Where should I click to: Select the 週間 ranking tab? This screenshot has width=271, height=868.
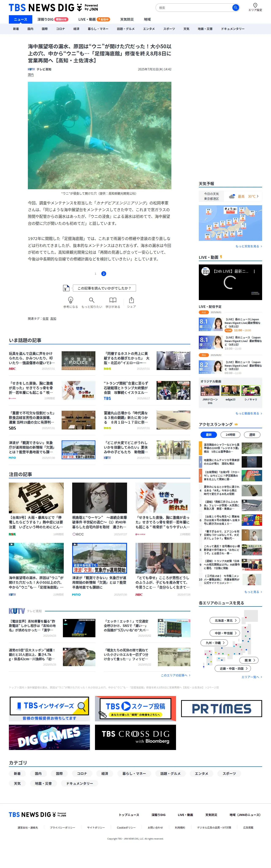point(252,435)
